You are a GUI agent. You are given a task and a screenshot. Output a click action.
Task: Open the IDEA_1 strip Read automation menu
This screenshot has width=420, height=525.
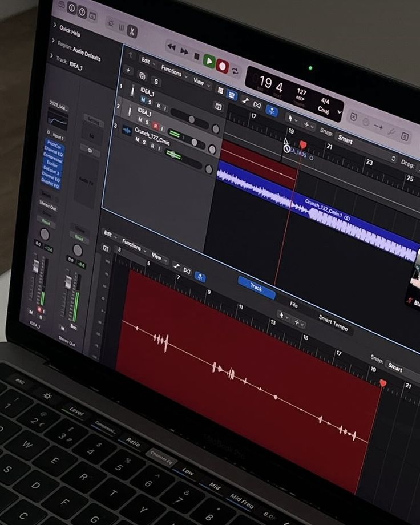(46, 222)
